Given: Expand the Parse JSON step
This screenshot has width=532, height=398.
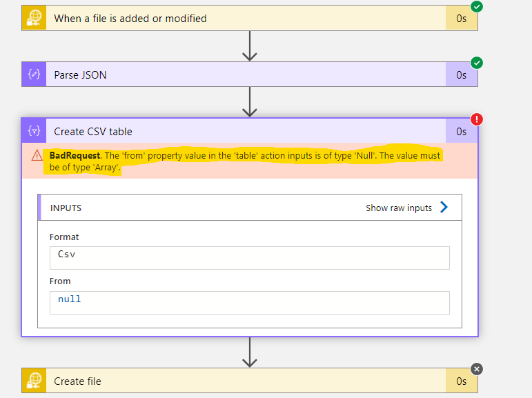Looking at the screenshot, I should point(250,74).
